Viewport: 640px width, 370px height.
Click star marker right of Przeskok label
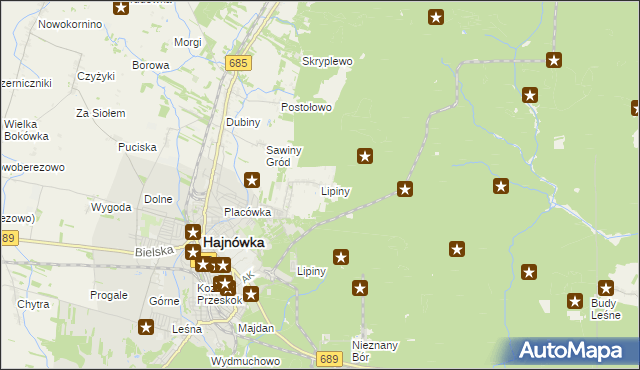tap(251, 294)
